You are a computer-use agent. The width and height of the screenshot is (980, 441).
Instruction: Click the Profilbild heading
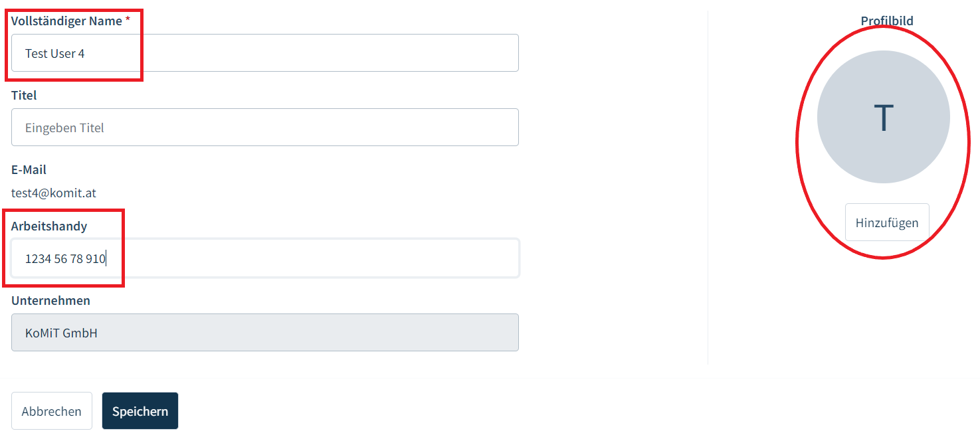887,21
